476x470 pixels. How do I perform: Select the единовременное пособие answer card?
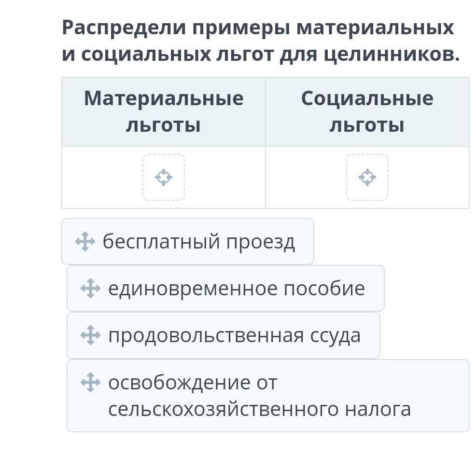[x=236, y=289]
